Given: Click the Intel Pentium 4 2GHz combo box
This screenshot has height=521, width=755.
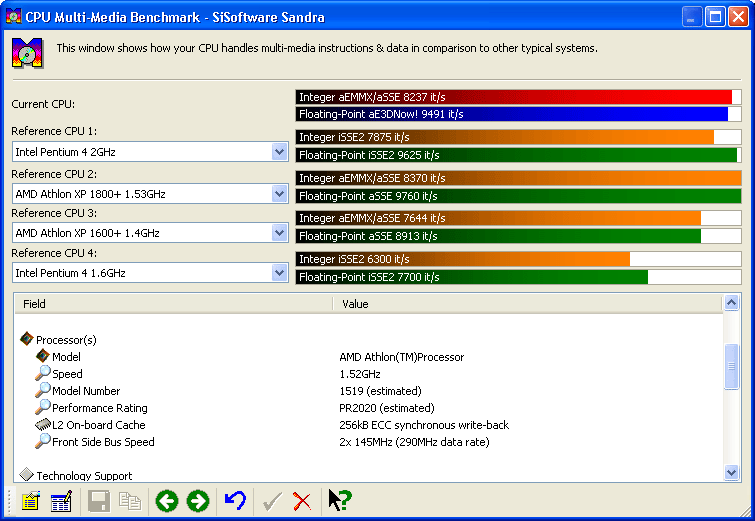Looking at the screenshot, I should click(x=150, y=152).
